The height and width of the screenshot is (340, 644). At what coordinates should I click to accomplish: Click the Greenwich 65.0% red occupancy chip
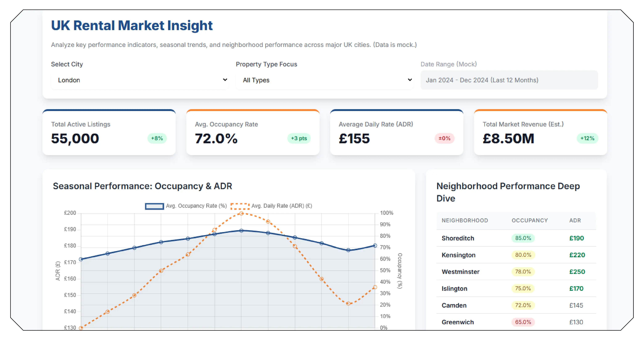523,322
